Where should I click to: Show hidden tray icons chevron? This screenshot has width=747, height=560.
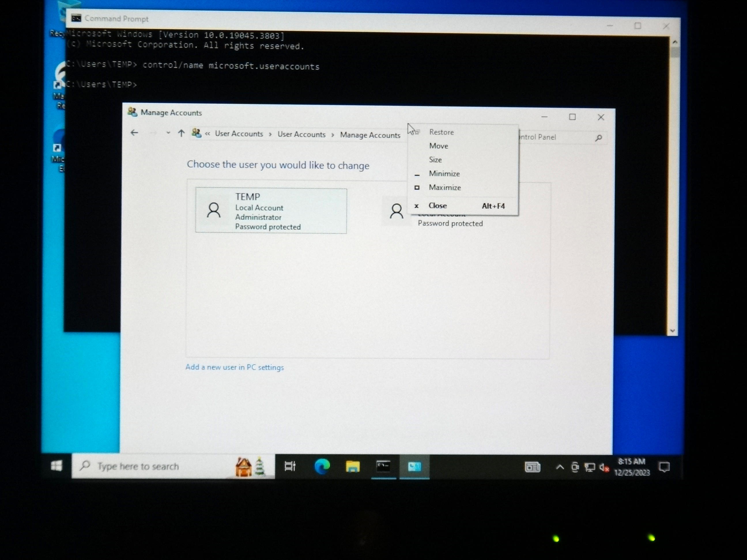point(560,468)
